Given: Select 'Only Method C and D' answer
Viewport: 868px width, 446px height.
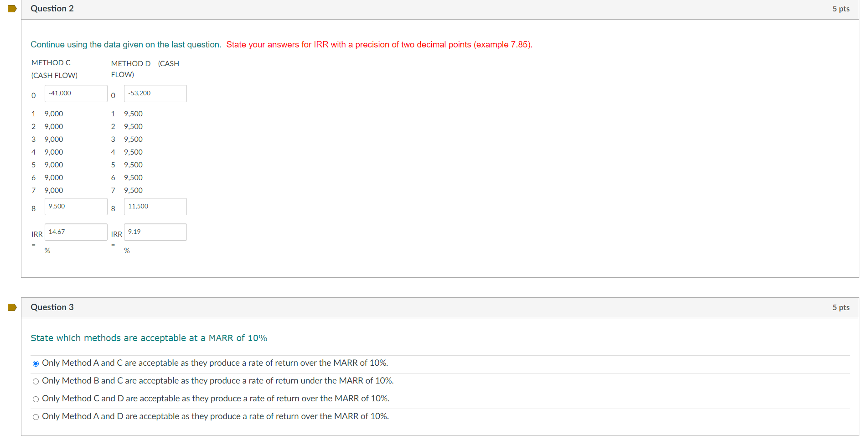Looking at the screenshot, I should click(36, 399).
